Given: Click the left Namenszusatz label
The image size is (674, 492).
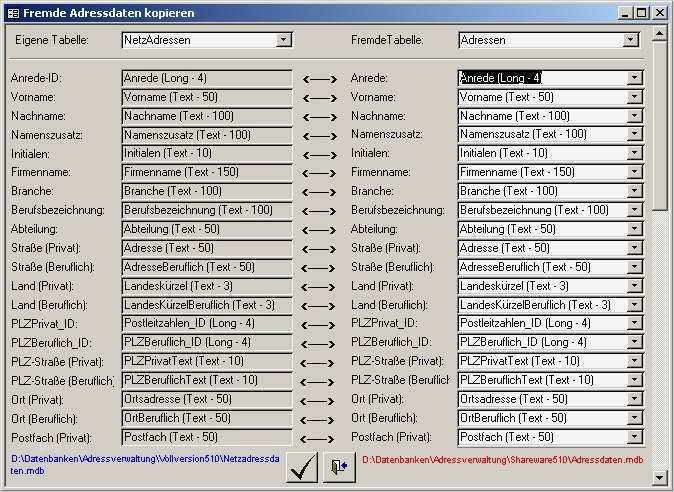Looking at the screenshot, I should 47,135.
